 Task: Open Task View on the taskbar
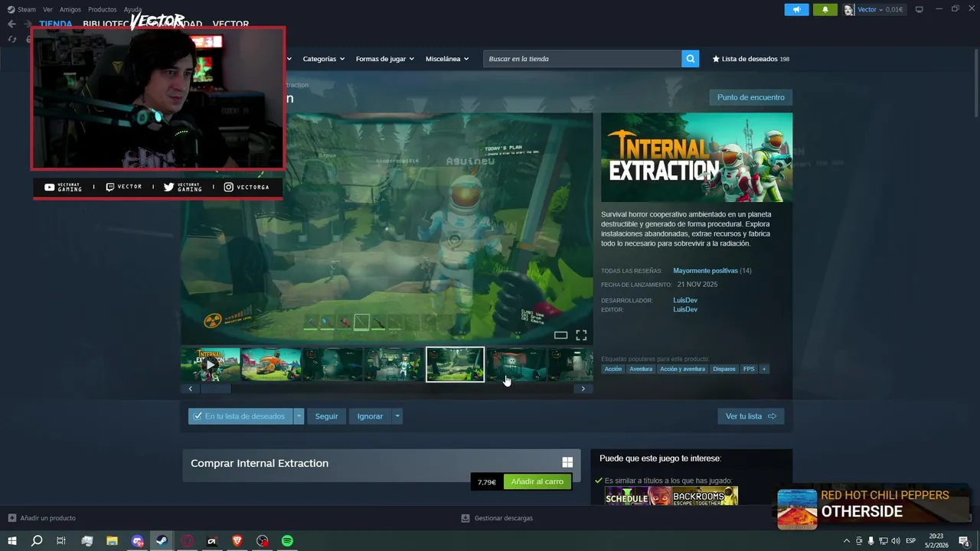tap(61, 541)
